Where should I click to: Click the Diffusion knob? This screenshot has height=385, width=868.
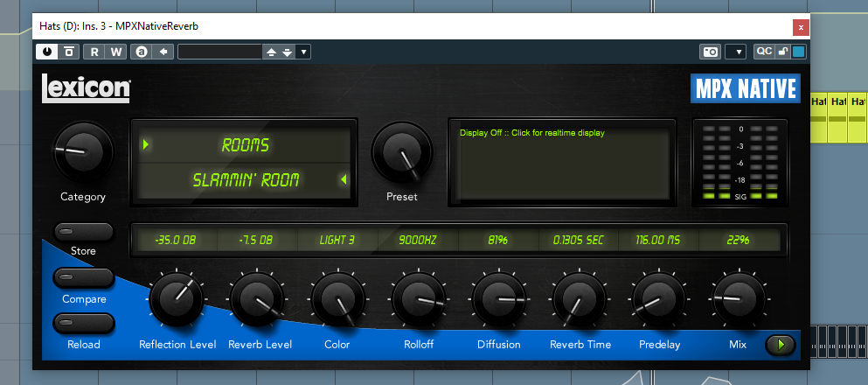coord(499,298)
